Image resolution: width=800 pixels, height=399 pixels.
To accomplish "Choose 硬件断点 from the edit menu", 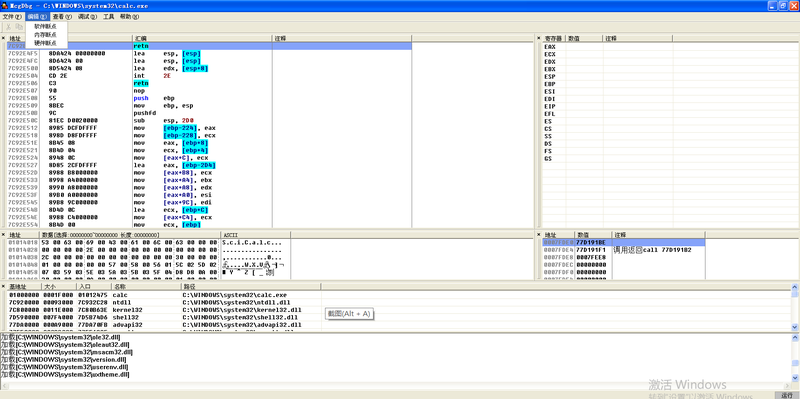I will 45,42.
